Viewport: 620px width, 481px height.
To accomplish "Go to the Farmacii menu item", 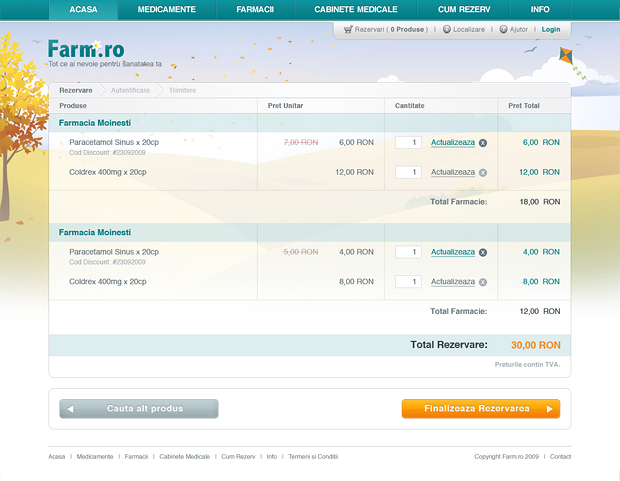I will point(256,9).
